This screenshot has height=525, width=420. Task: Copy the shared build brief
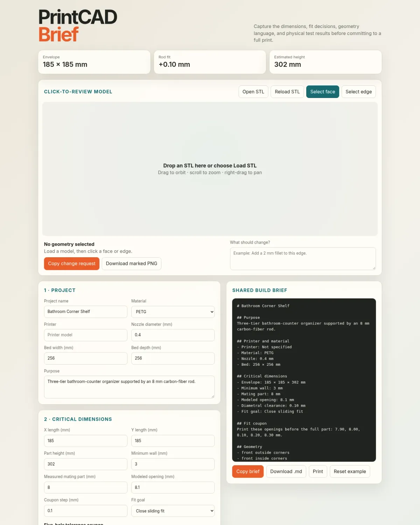click(x=248, y=471)
